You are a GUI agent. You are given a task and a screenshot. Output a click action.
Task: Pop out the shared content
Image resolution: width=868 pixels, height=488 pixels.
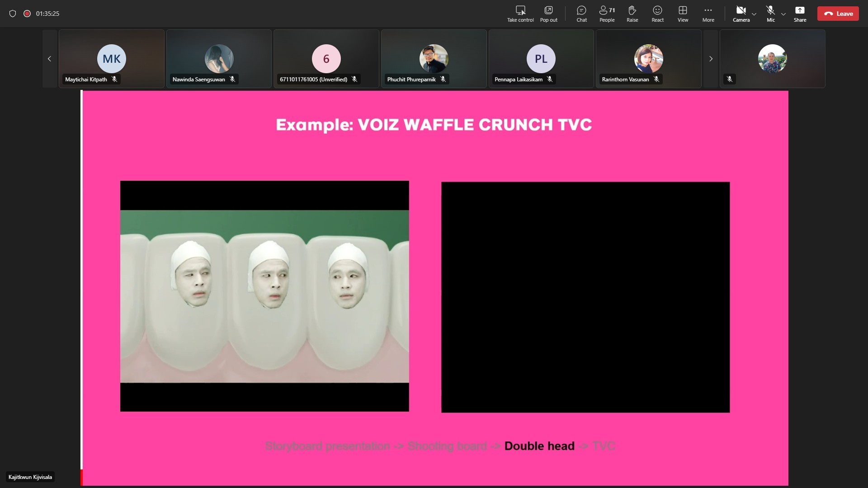pos(548,14)
